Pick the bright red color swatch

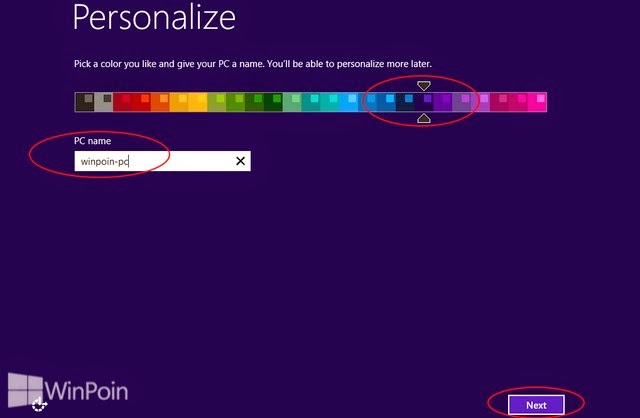141,102
